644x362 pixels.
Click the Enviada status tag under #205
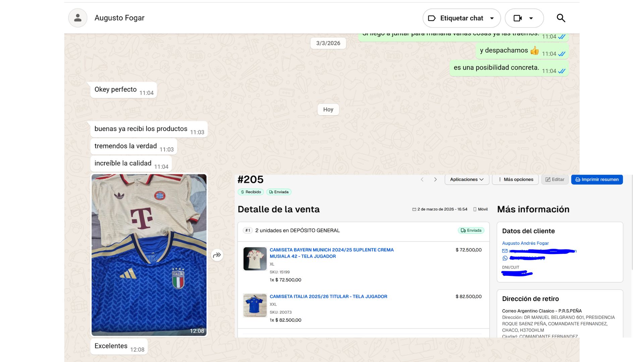(279, 192)
